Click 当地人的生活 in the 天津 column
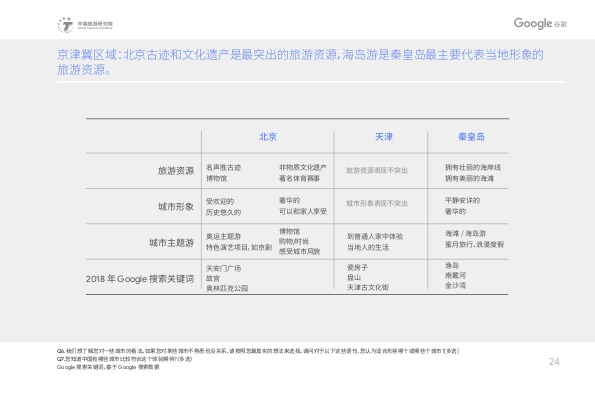 pyautogui.click(x=368, y=247)
